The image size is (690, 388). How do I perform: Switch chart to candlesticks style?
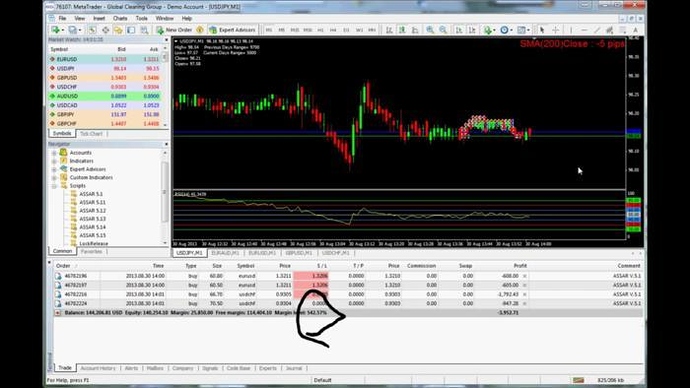[402, 30]
